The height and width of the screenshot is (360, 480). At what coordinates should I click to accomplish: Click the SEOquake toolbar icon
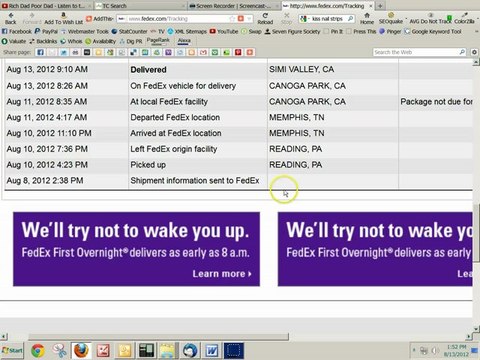[x=391, y=18]
